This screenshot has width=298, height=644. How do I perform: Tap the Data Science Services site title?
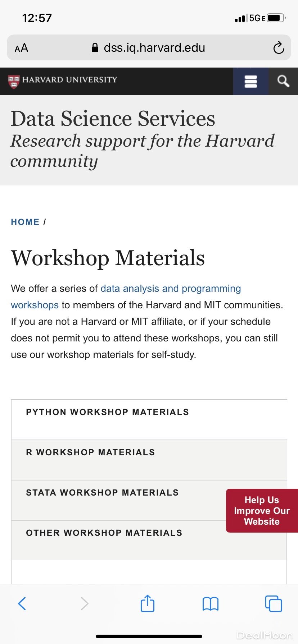113,119
